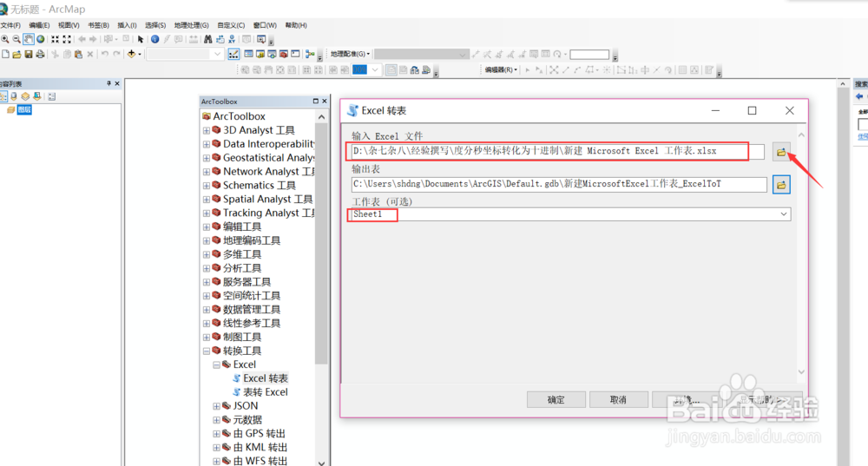The width and height of the screenshot is (868, 466).
Task: Click the Full Extent globe icon
Action: point(41,39)
